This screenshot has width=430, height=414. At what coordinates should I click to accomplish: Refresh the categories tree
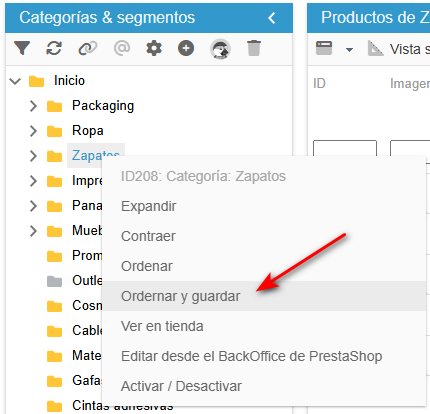tap(54, 49)
